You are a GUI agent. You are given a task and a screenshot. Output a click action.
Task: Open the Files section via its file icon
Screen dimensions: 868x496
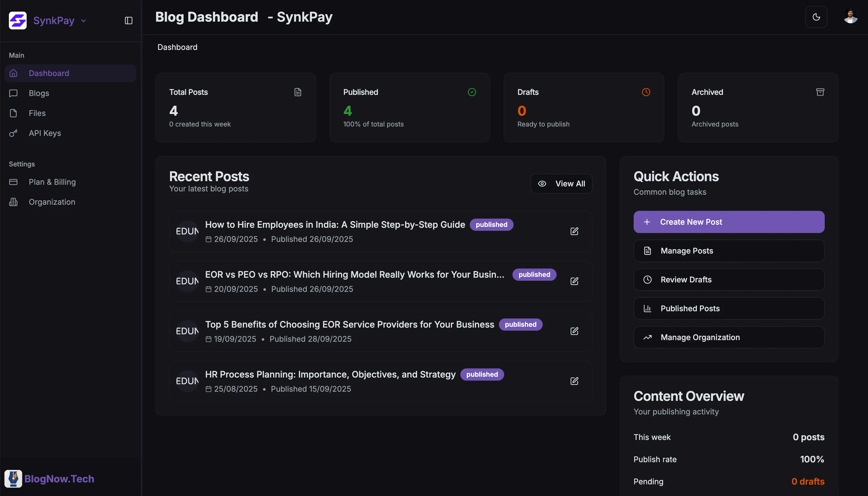[13, 113]
